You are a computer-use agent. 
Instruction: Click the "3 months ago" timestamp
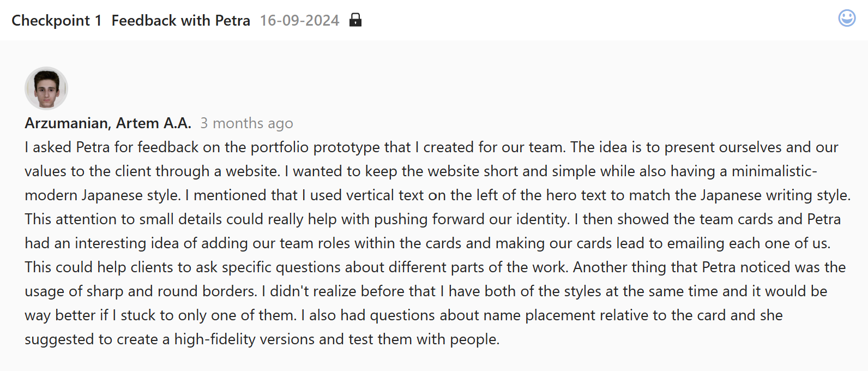click(x=246, y=123)
